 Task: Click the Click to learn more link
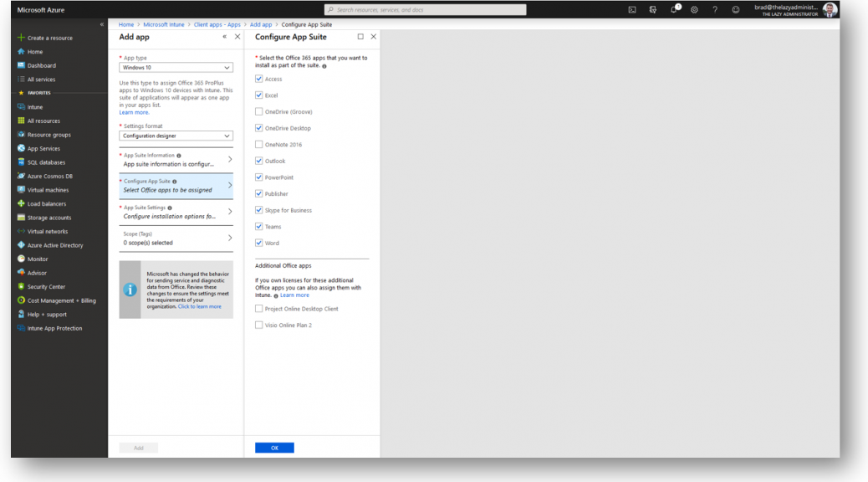point(199,306)
